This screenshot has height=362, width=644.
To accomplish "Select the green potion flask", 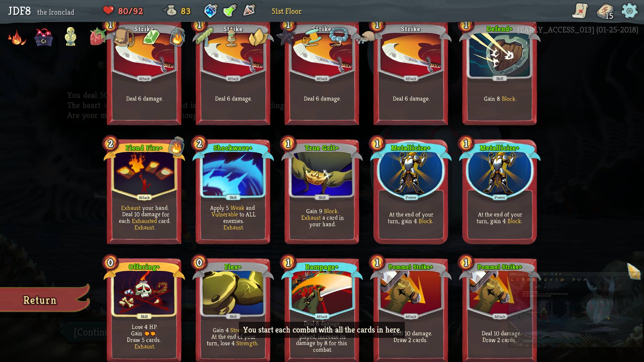I will [230, 11].
